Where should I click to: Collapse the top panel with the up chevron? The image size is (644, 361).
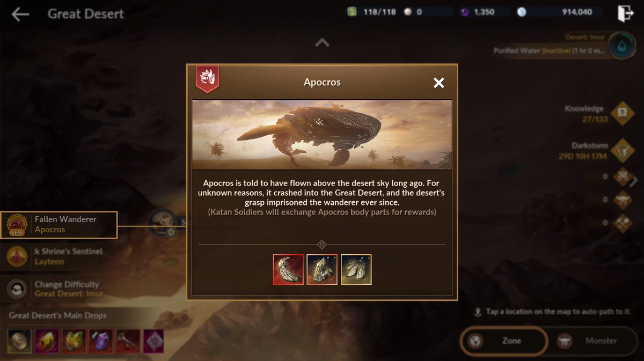tap(322, 43)
